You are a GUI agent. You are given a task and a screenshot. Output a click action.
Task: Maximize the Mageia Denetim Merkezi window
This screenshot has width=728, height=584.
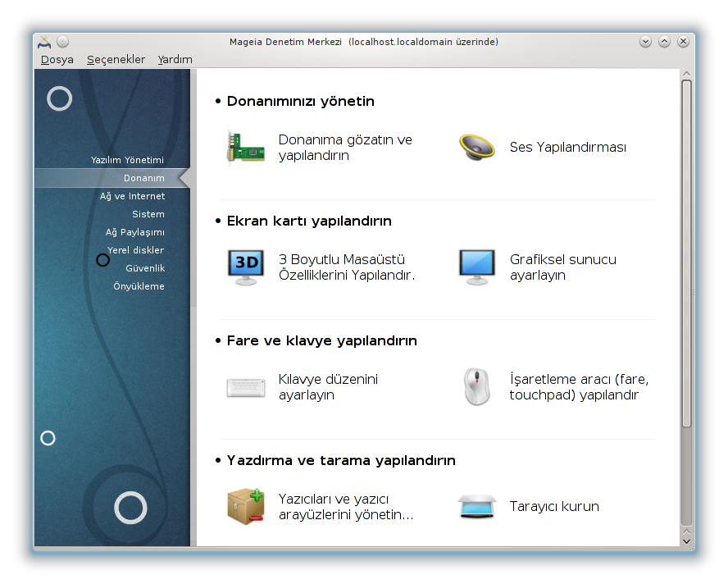click(664, 42)
